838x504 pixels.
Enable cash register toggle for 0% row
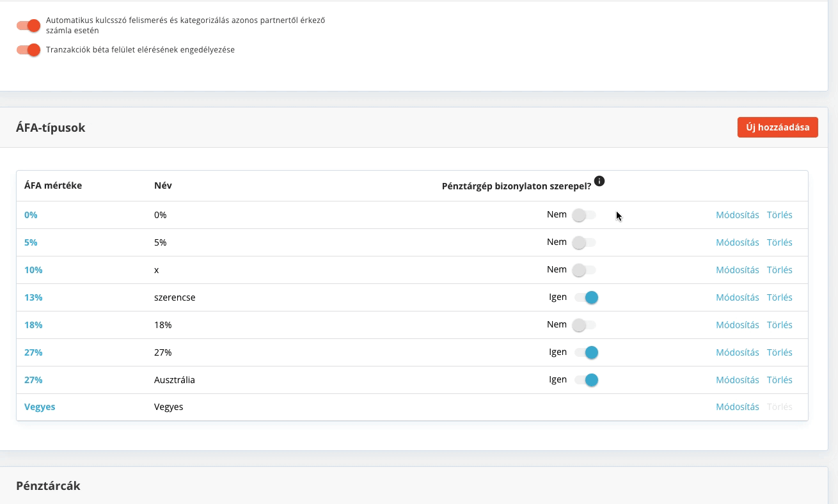[584, 215]
